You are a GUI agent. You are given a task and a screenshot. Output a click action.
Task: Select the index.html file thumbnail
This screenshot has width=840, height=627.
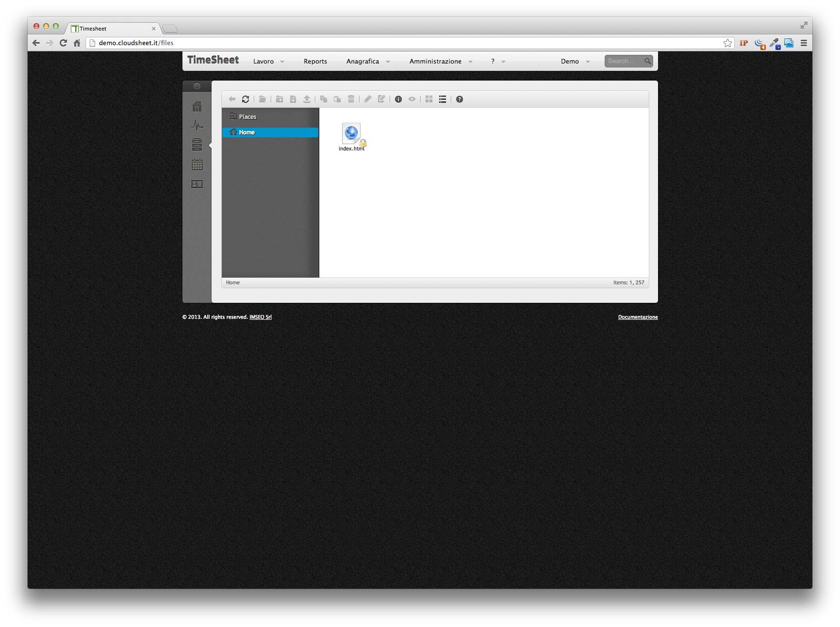(351, 134)
